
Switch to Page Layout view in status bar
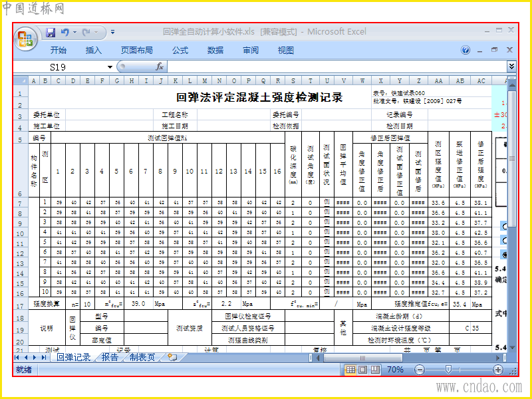[362, 370]
